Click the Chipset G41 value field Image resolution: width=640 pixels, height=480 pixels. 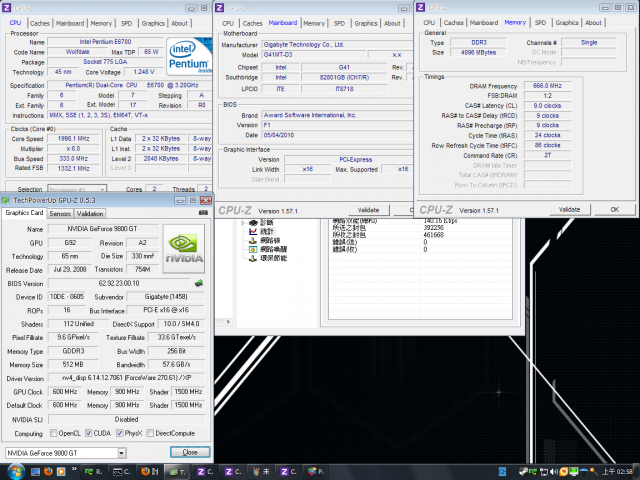tap(344, 67)
